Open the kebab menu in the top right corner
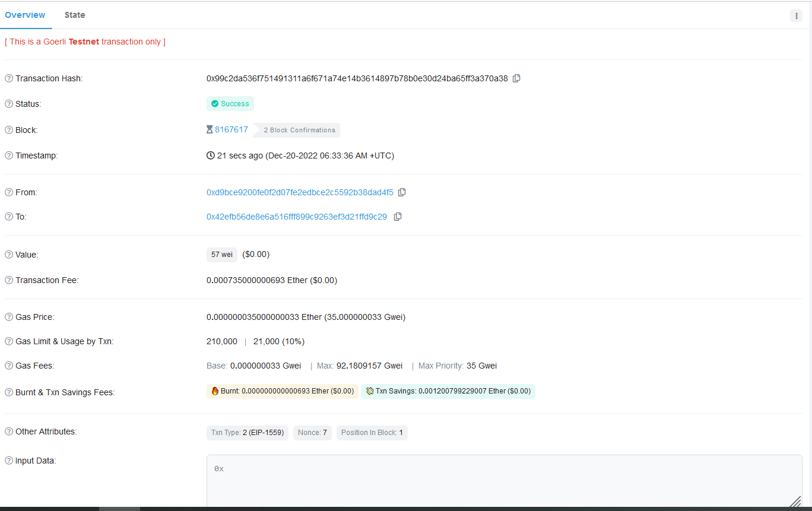 tap(796, 15)
